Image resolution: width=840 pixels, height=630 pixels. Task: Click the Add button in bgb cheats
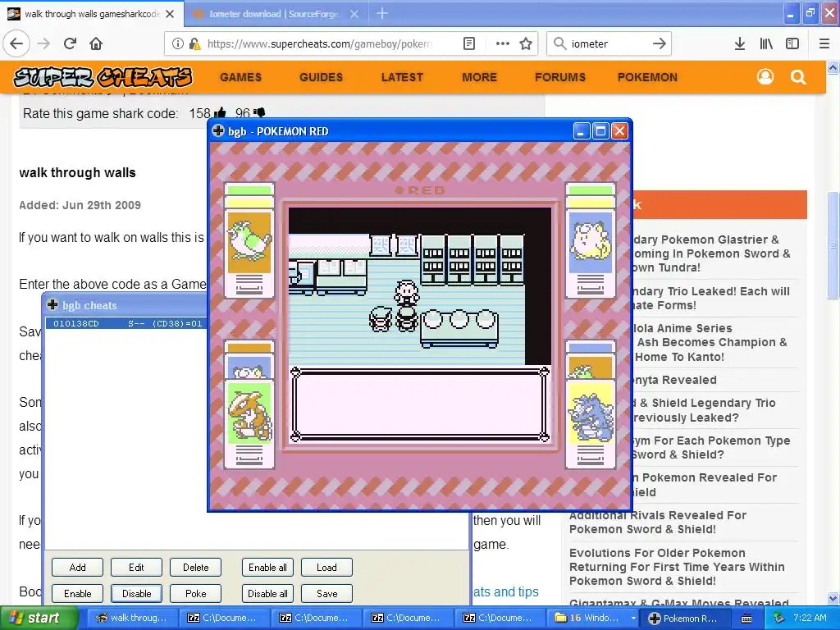(x=77, y=568)
